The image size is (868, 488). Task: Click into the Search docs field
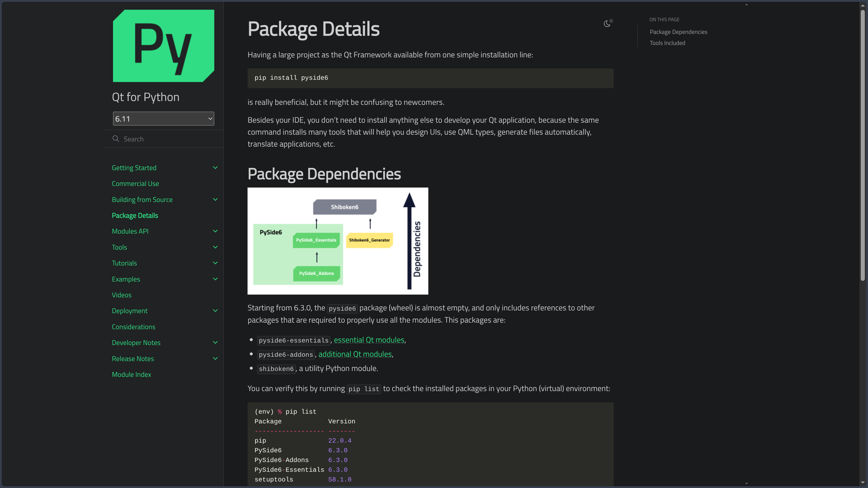[163, 139]
